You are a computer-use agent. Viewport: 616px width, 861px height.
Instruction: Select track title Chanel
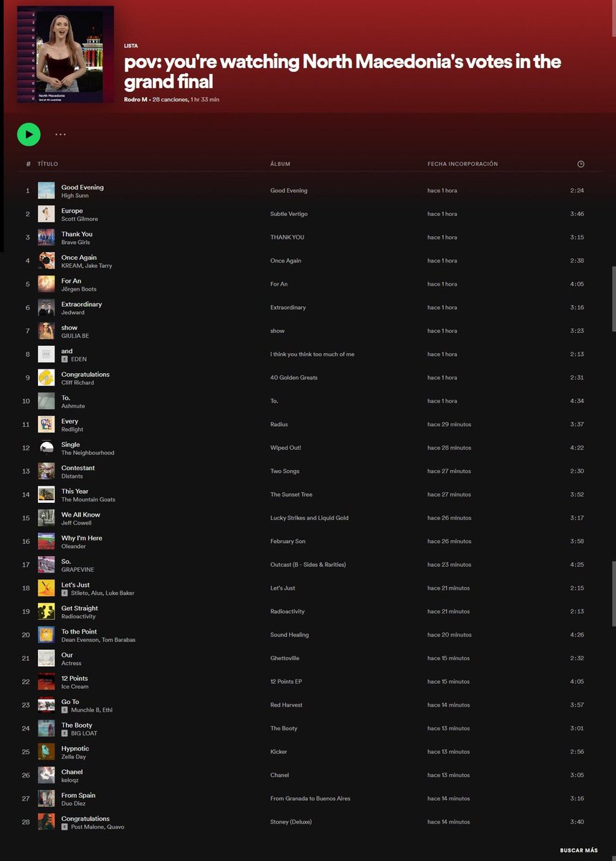pos(72,772)
